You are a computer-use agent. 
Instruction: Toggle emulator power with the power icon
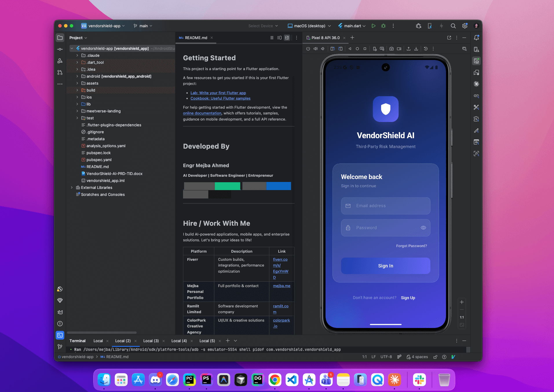pyautogui.click(x=308, y=49)
